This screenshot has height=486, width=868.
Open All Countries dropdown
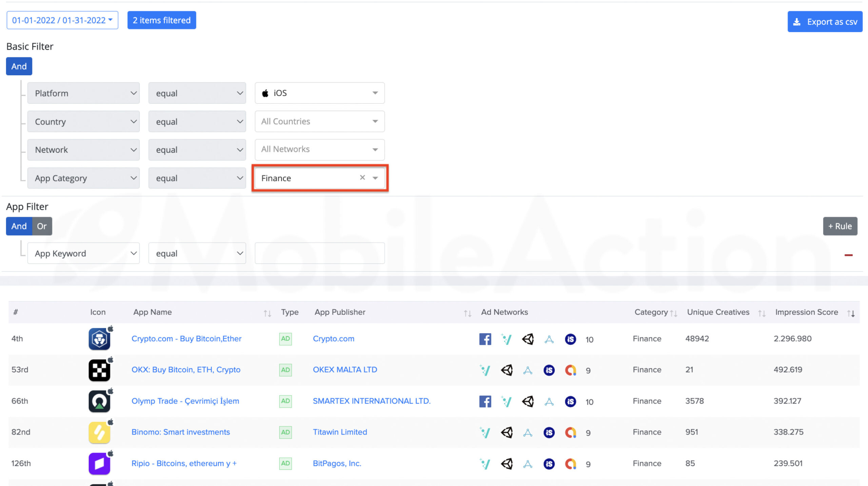coord(320,121)
